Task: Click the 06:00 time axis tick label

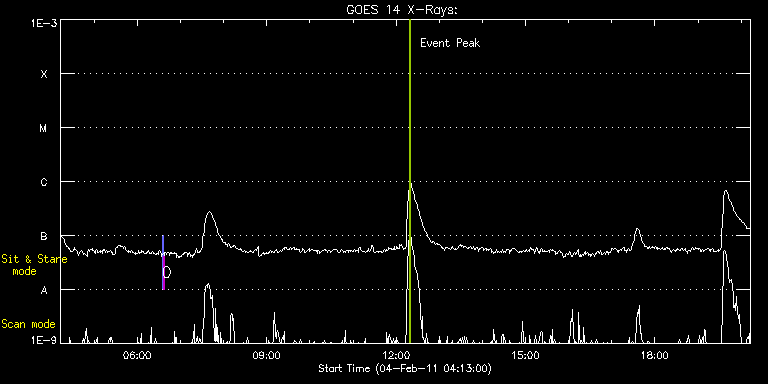Action: [x=138, y=354]
